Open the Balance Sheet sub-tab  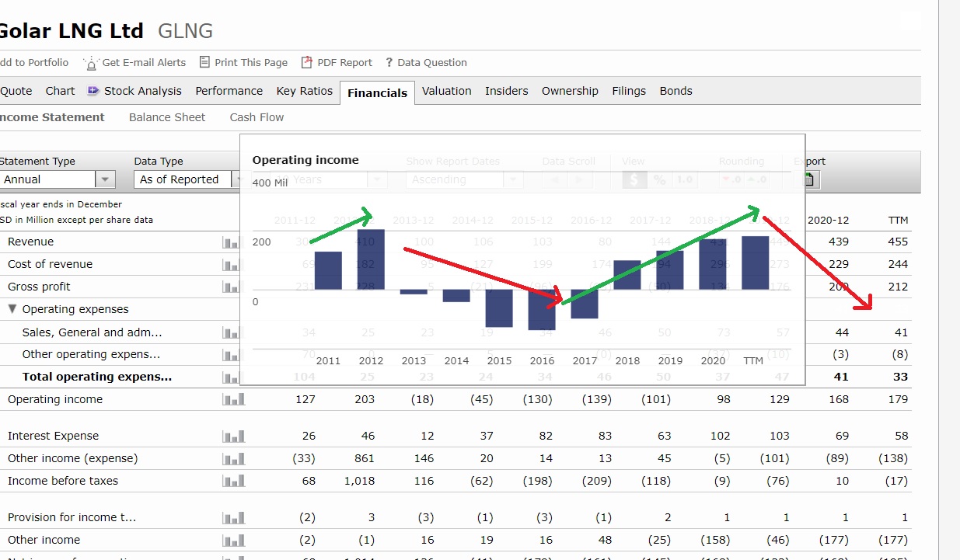[x=167, y=117]
